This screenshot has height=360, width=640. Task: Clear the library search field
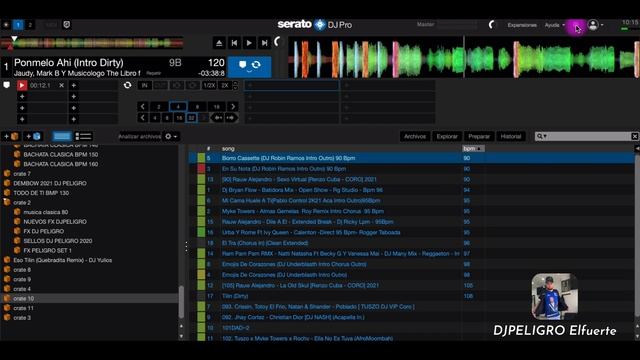point(635,136)
